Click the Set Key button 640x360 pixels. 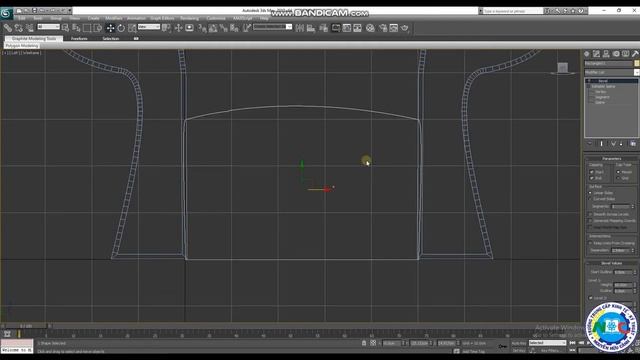coord(518,350)
